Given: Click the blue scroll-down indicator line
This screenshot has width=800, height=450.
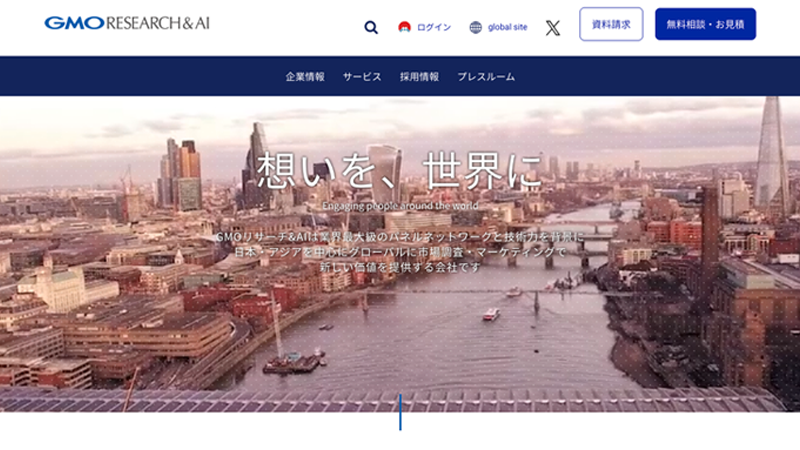Looking at the screenshot, I should pos(400,412).
